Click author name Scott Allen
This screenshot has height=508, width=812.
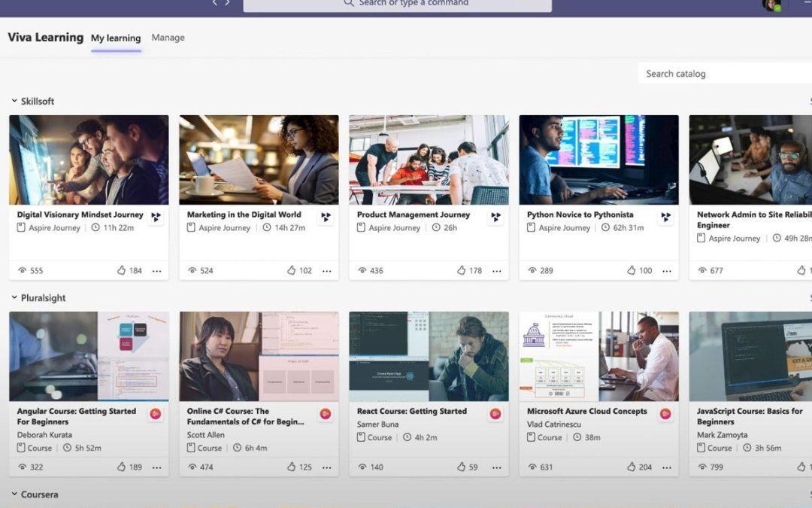tap(205, 435)
